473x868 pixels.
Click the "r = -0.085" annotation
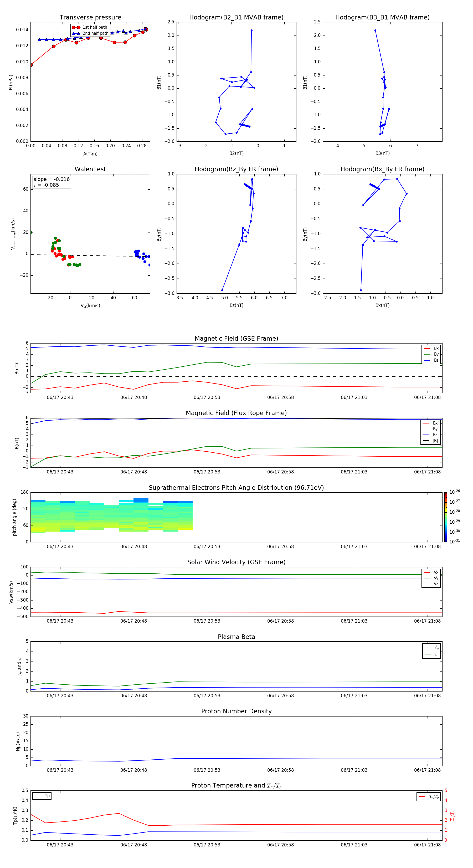coord(47,185)
